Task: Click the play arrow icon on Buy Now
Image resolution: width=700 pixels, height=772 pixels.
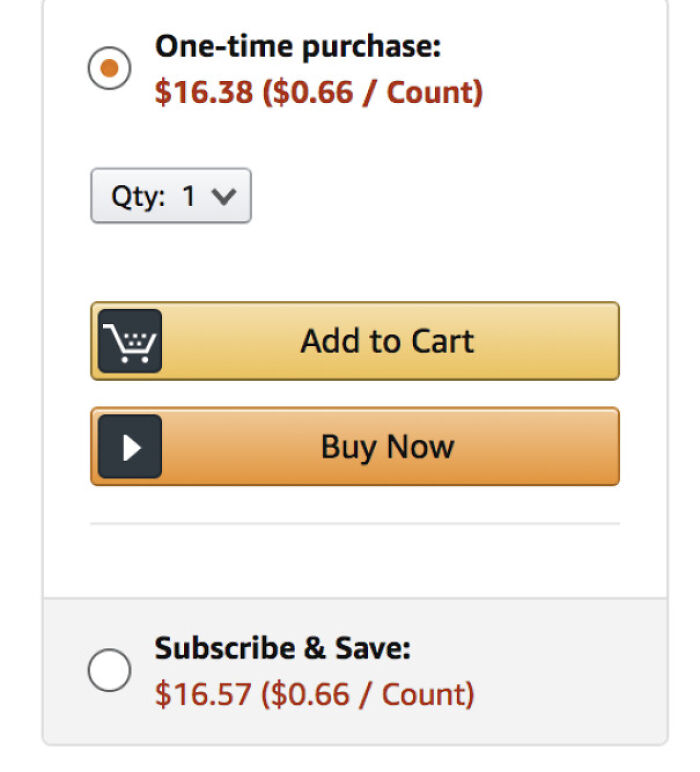Action: point(130,447)
